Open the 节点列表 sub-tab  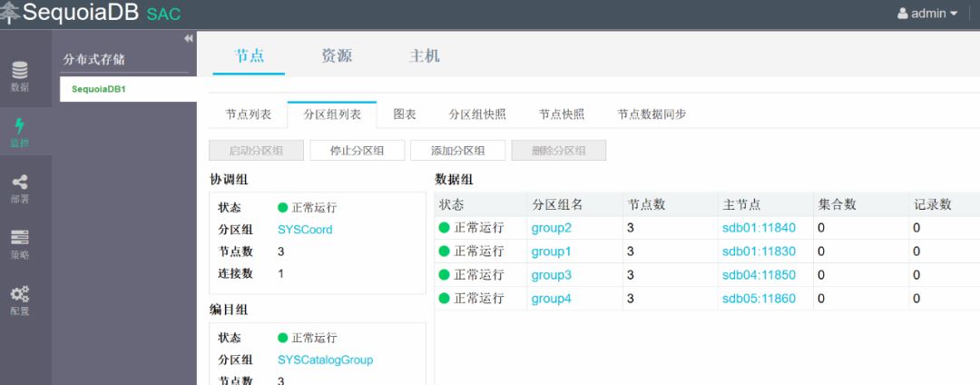point(248,114)
